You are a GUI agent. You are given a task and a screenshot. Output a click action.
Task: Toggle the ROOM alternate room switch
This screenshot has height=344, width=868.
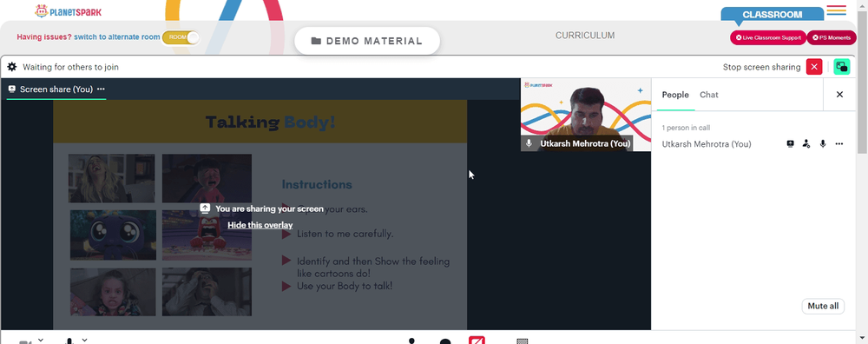tap(181, 37)
